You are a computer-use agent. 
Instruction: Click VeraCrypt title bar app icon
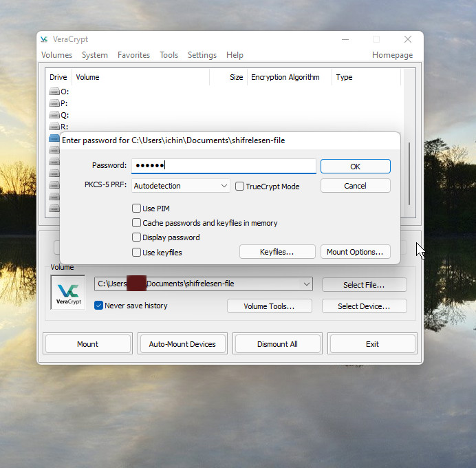(x=44, y=39)
